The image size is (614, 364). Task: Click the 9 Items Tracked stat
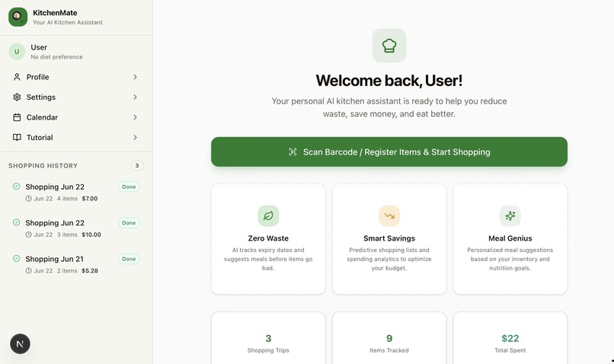[x=389, y=343]
